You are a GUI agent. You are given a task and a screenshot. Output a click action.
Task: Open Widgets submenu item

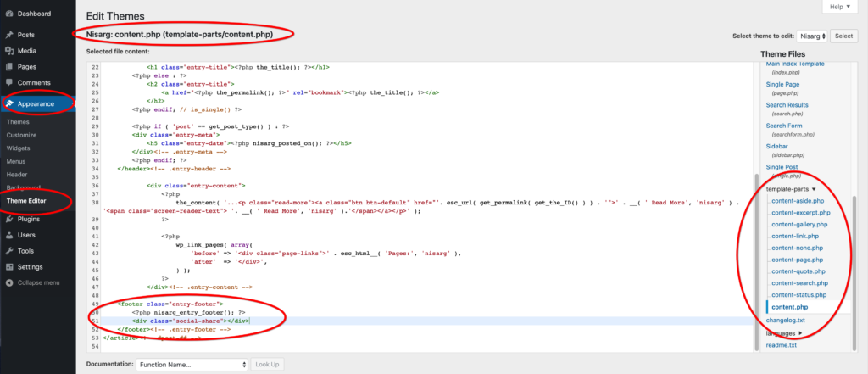click(19, 148)
